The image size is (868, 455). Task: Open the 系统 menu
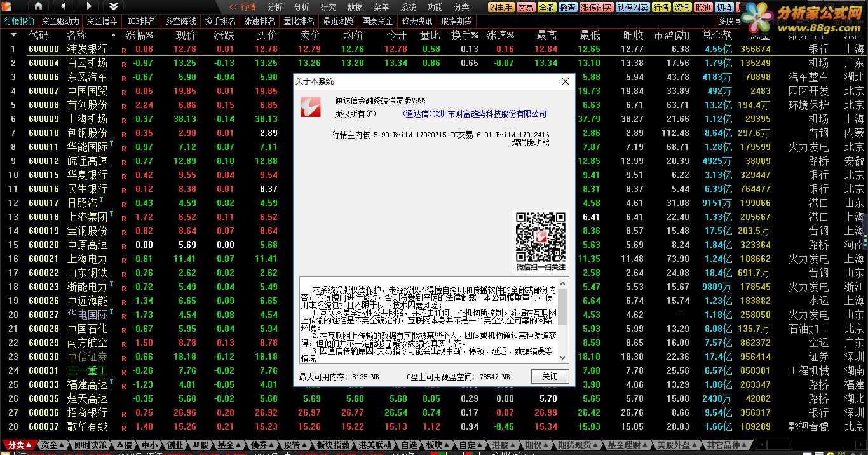409,7
